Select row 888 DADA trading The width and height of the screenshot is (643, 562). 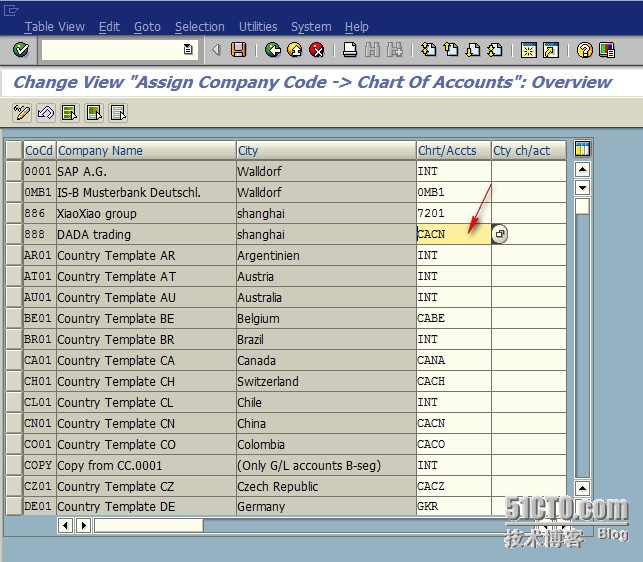pyautogui.click(x=14, y=234)
